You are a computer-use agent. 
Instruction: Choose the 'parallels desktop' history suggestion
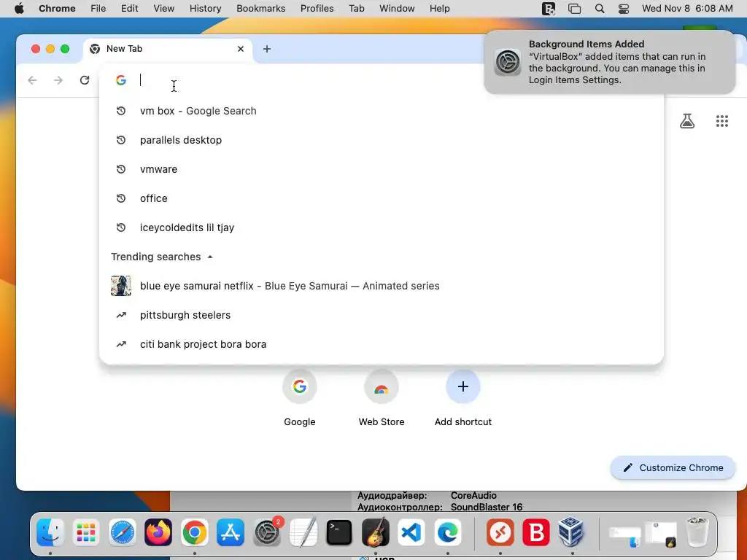coord(381,140)
